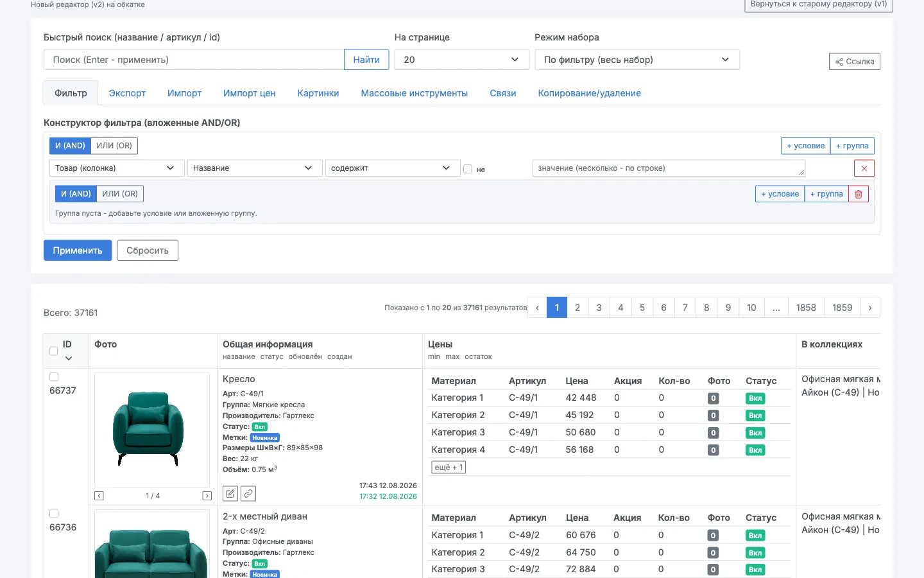
Task: Click the Применить filter button
Action: pyautogui.click(x=78, y=250)
